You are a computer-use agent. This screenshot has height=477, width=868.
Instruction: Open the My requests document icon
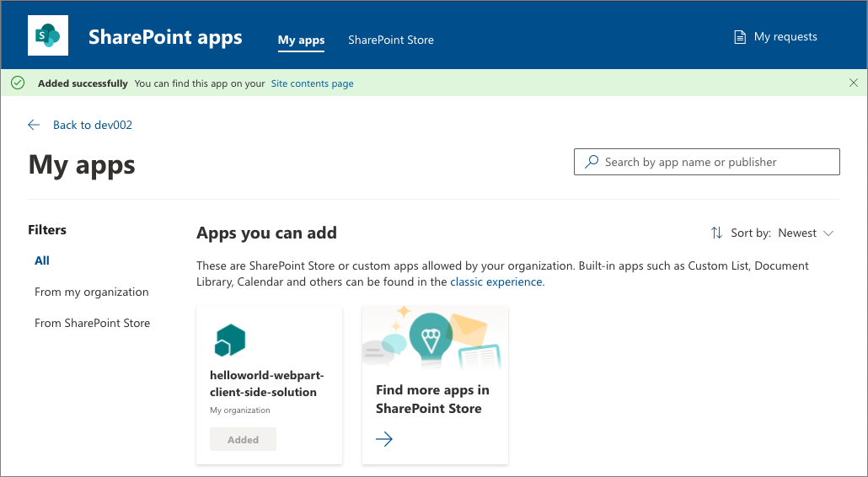tap(740, 37)
